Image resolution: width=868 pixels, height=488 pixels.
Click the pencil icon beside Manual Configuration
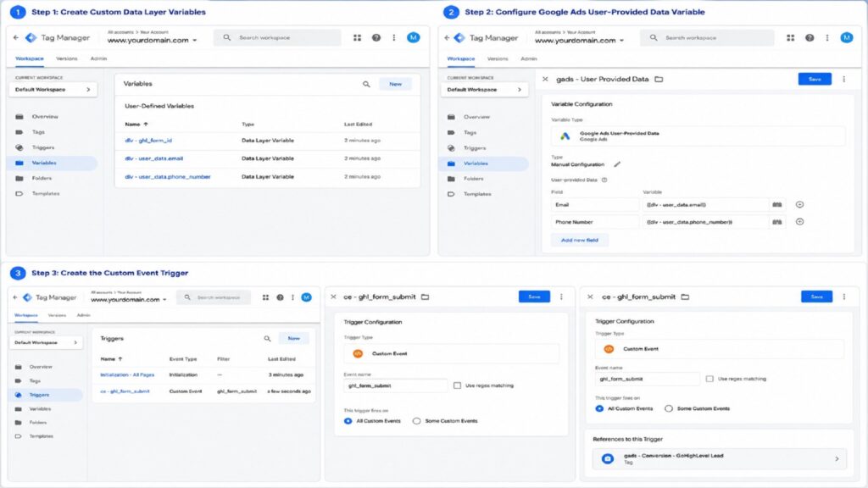click(617, 164)
